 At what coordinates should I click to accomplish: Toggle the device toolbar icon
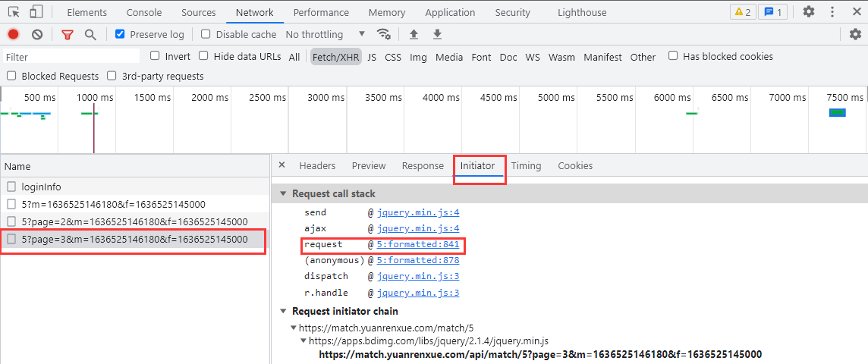click(x=36, y=12)
